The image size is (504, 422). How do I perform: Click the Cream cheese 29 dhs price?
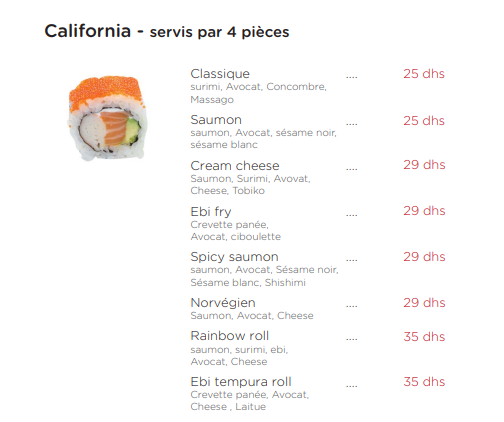(424, 165)
